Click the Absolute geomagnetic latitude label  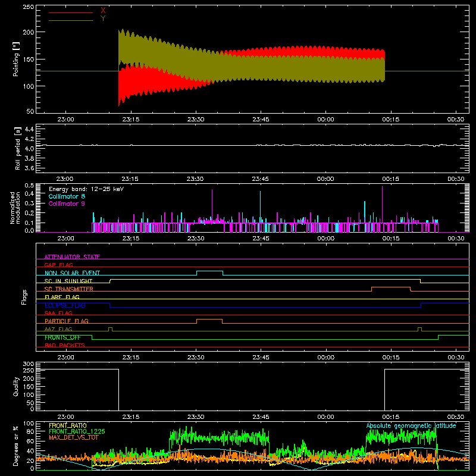tap(411, 425)
